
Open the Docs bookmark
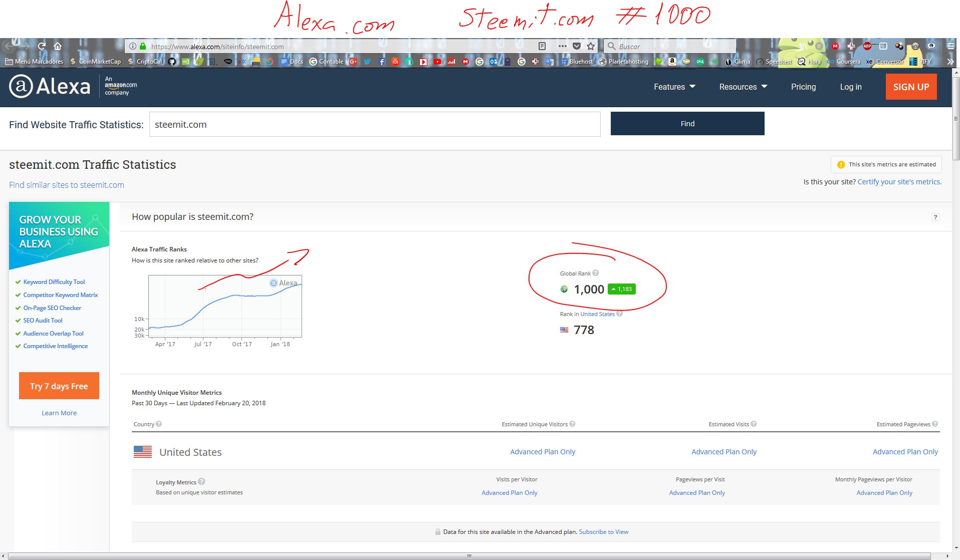pos(292,62)
